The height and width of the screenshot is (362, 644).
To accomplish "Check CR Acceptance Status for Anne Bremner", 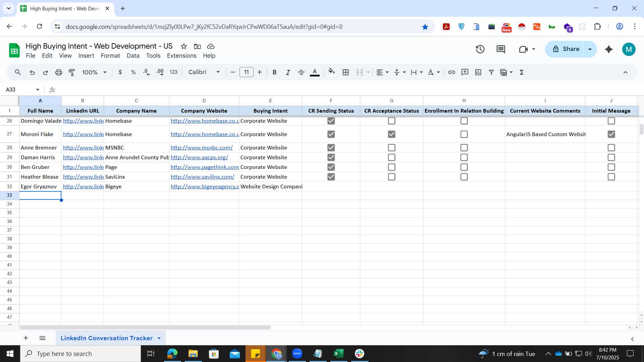I will point(391,147).
